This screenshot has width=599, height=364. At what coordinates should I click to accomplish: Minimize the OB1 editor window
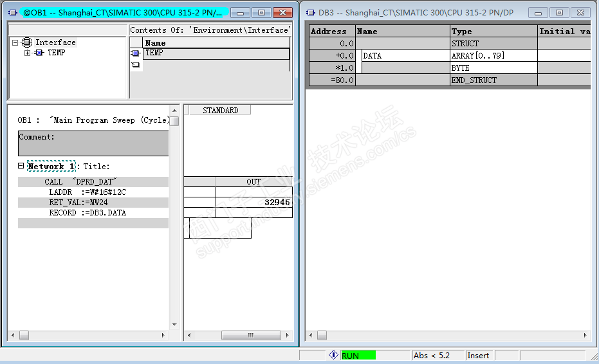[x=240, y=13]
